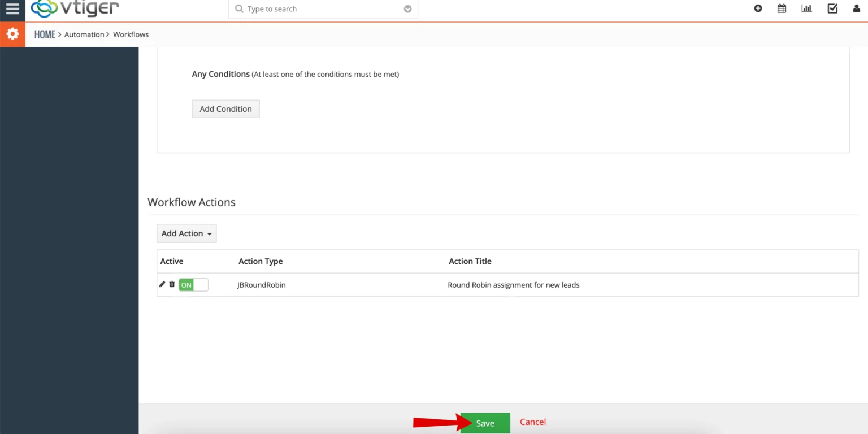
Task: Clear the search box using its circle icon
Action: 407,8
